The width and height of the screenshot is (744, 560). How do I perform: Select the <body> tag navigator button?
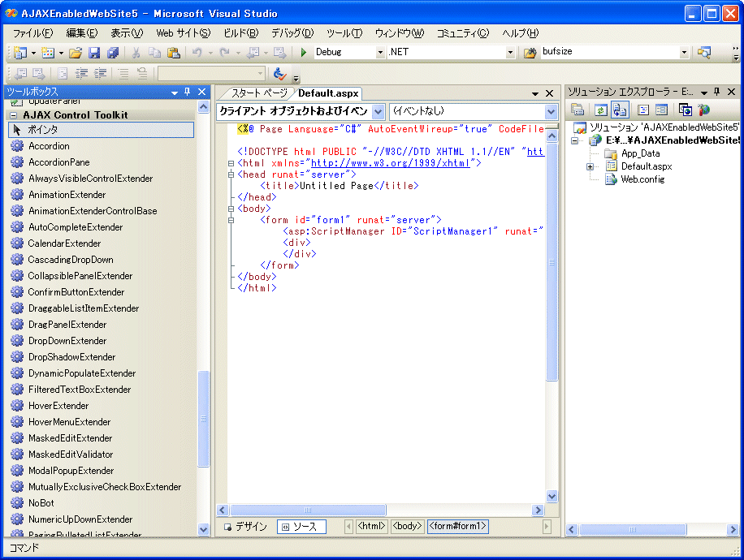(407, 527)
